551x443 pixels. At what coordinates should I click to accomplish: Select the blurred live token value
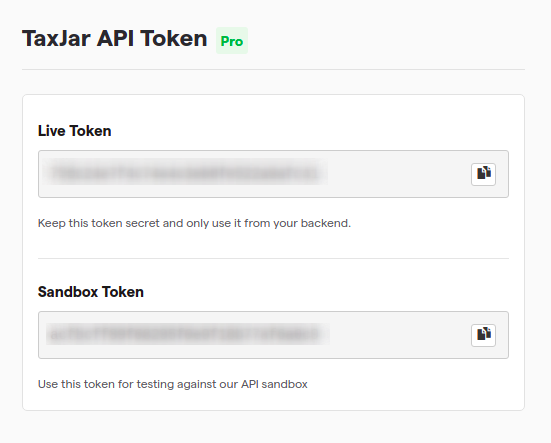point(185,172)
